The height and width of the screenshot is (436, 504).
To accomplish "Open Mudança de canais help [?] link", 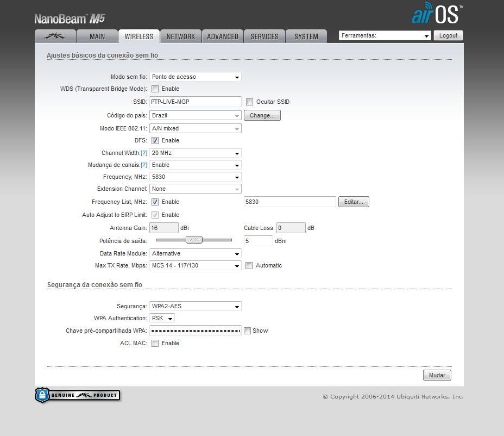I will click(144, 165).
